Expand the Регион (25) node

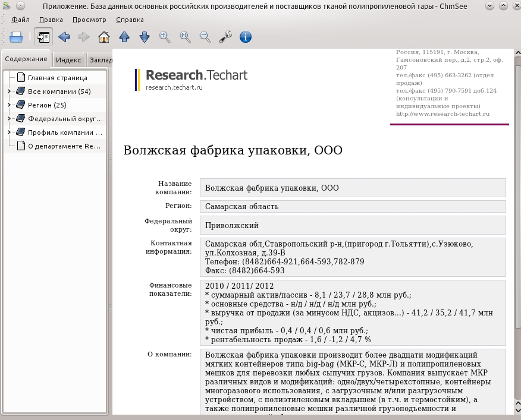(9, 105)
